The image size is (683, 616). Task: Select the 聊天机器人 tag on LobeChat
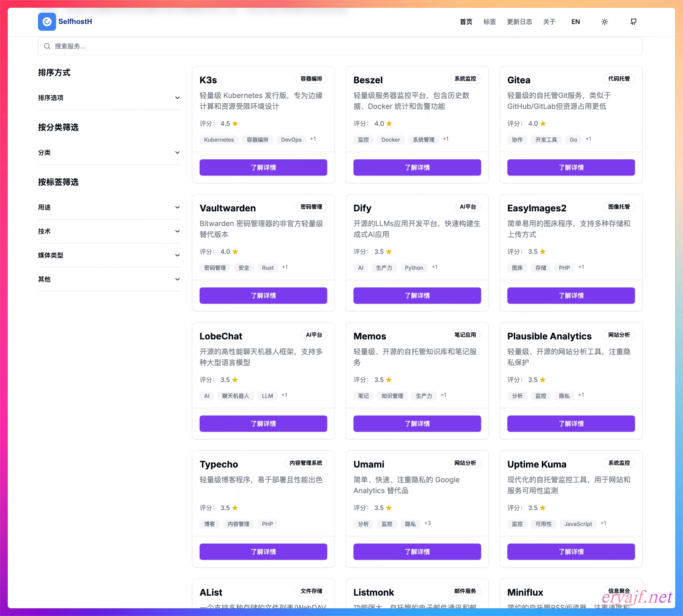point(236,396)
